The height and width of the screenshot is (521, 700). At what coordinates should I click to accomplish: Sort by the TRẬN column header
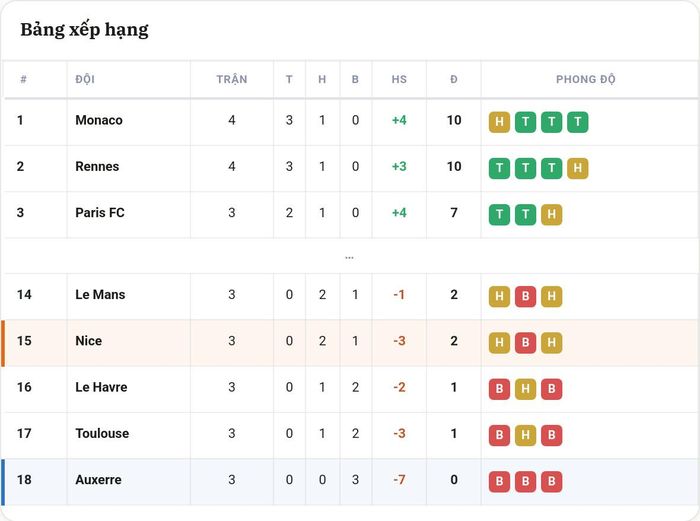click(x=232, y=79)
